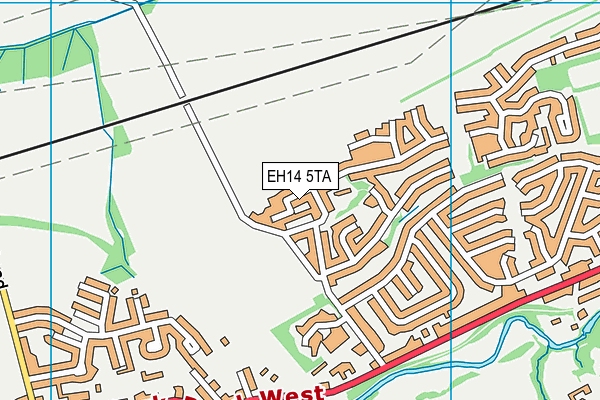Click the bend where the track meets the housing
Image resolution: width=600 pixels, height=400 pixels.
pyautogui.click(x=245, y=219)
